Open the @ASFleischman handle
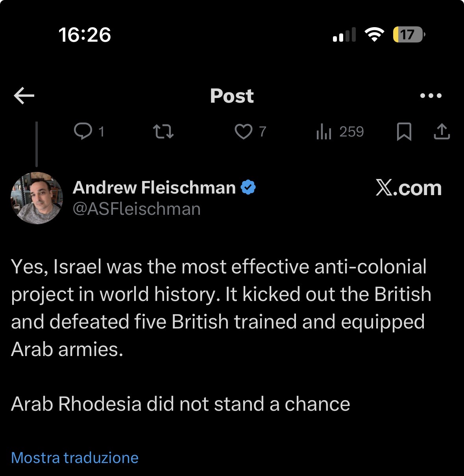Viewport: 464px width, 476px height. pos(137,209)
